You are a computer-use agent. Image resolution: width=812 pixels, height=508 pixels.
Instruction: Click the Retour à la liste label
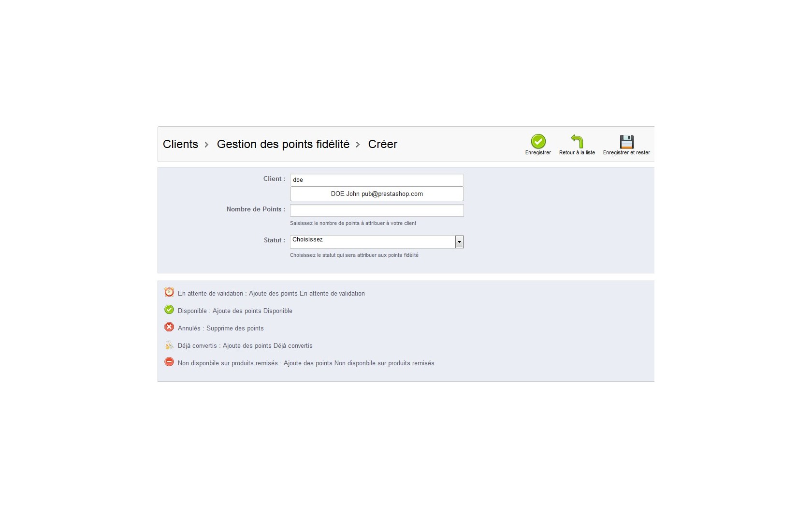point(577,152)
